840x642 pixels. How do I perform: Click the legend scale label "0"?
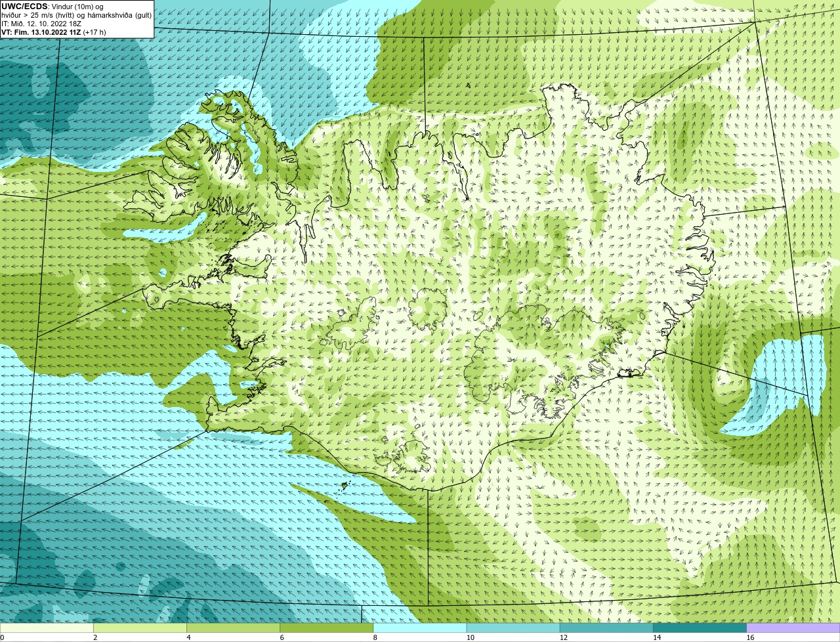click(2, 637)
